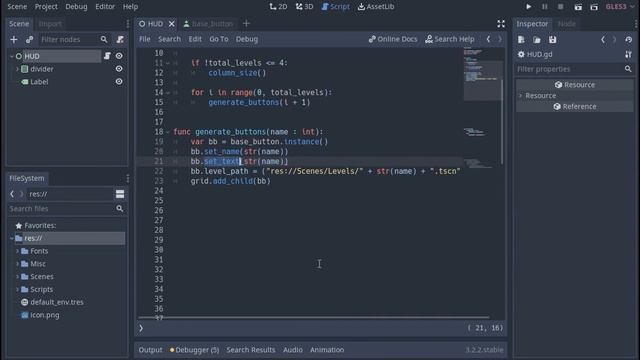Expand the divider node
This screenshot has width=640, height=360.
click(17, 69)
